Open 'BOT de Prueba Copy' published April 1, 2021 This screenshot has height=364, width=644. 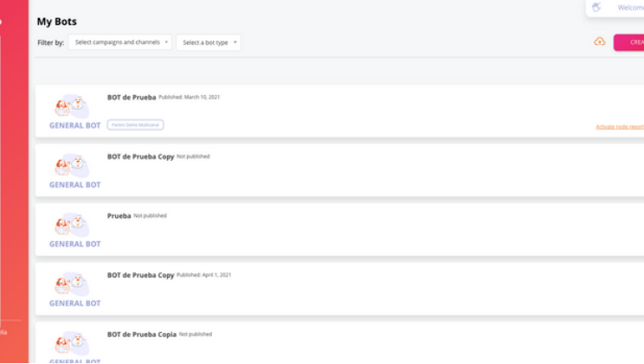140,275
